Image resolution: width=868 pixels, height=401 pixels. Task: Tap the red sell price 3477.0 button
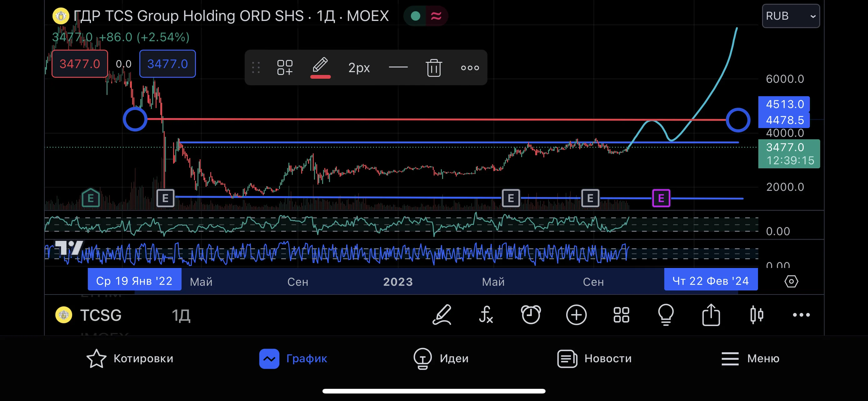[80, 64]
